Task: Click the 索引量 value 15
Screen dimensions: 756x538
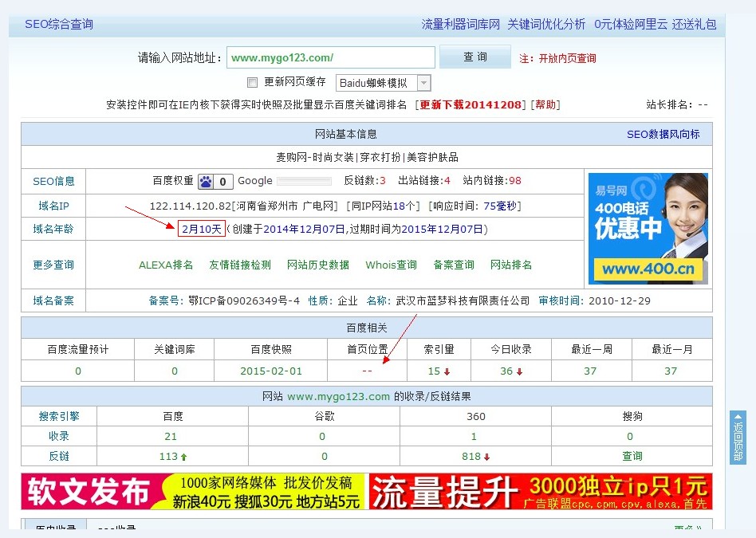Action: click(x=434, y=371)
